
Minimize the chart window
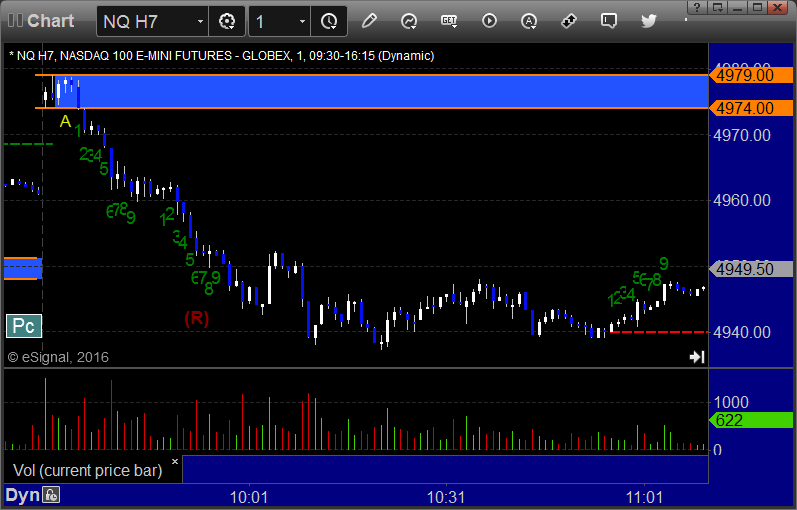(x=738, y=7)
